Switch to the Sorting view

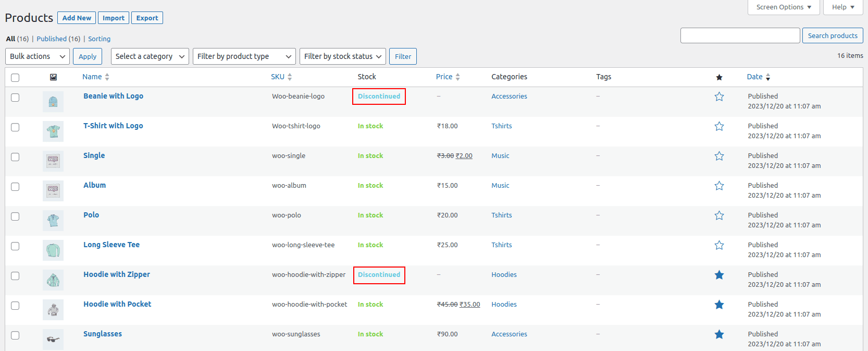tap(99, 39)
